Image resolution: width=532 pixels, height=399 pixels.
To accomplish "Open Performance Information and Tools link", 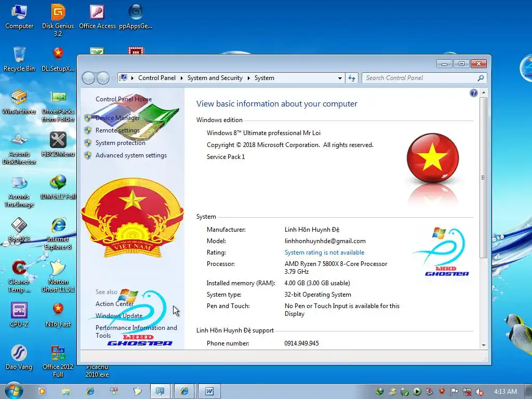I will pos(136,331).
